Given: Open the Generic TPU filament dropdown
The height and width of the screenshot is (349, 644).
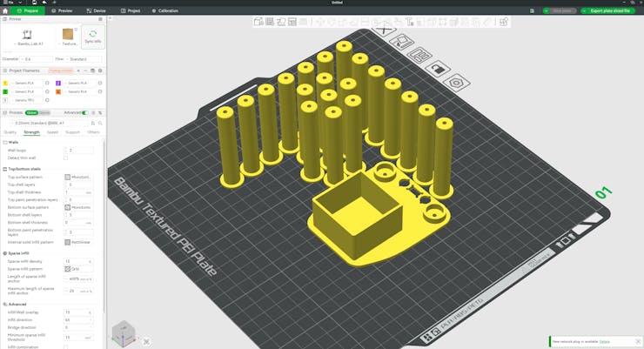Looking at the screenshot, I should click(x=26, y=100).
